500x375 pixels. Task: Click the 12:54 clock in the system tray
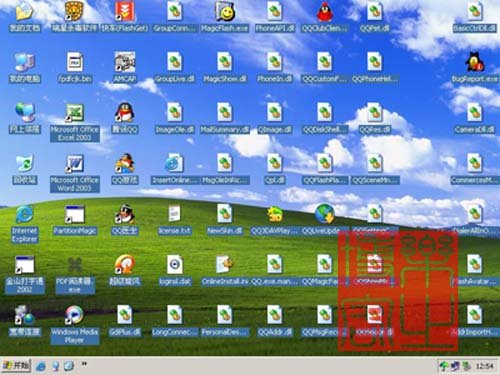click(x=484, y=366)
